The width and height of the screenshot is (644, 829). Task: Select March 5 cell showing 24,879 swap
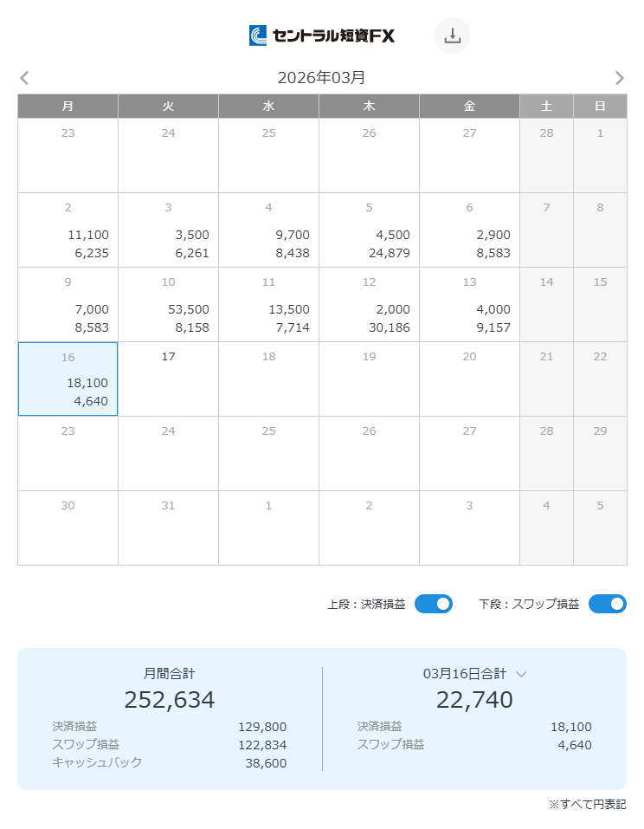[369, 230]
